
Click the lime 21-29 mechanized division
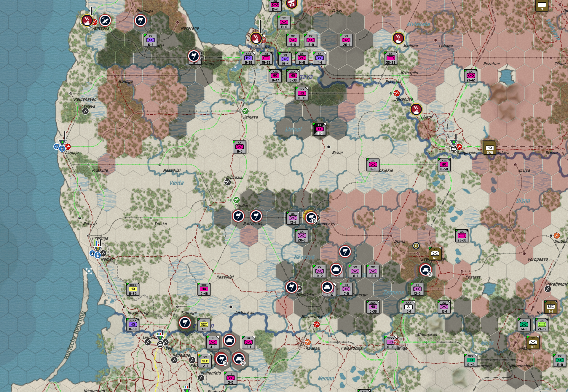[x=542, y=325]
